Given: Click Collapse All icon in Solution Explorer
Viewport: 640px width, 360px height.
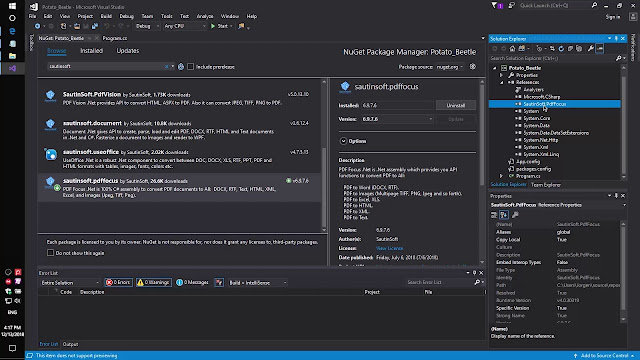Looking at the screenshot, I should [570, 49].
